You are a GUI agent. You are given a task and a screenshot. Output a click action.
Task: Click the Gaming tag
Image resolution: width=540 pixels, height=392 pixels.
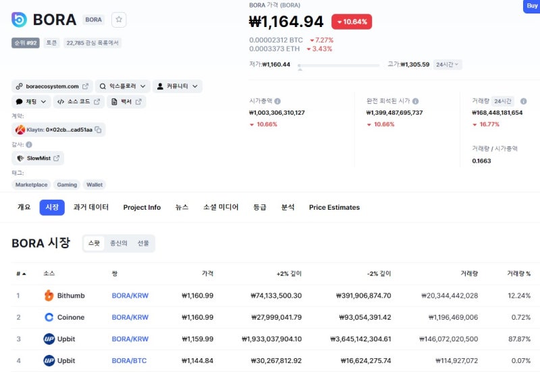[x=67, y=185]
